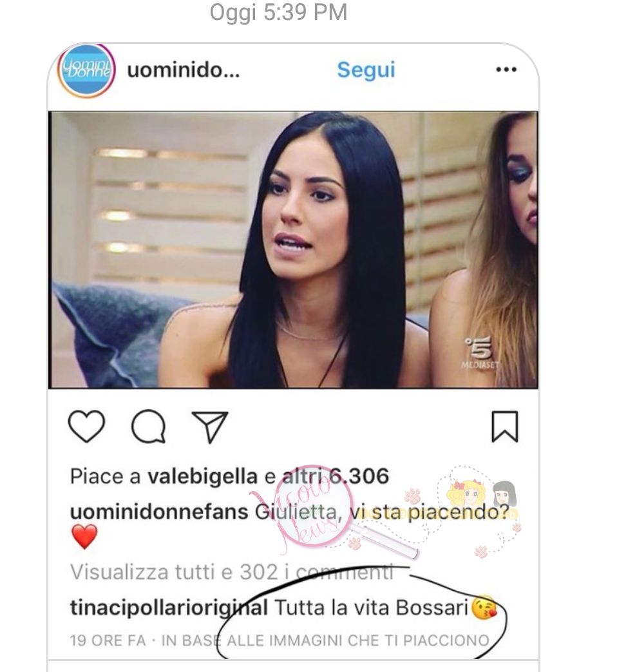Viewport: 626px width, 672px height.
Task: Expand Visualizza tutti e 302 i commenti
Action: tap(231, 571)
